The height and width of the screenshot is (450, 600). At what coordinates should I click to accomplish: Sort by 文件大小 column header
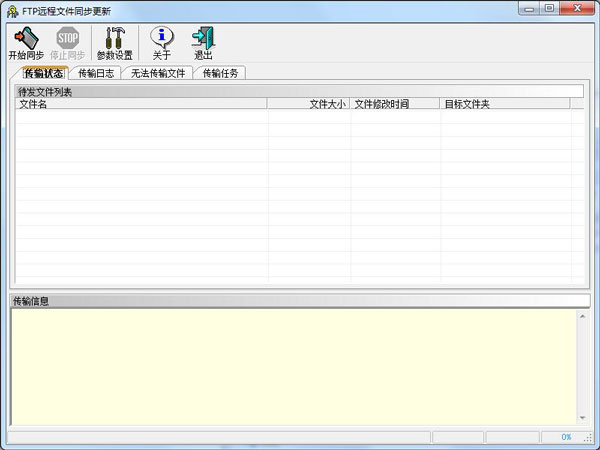pyautogui.click(x=308, y=104)
